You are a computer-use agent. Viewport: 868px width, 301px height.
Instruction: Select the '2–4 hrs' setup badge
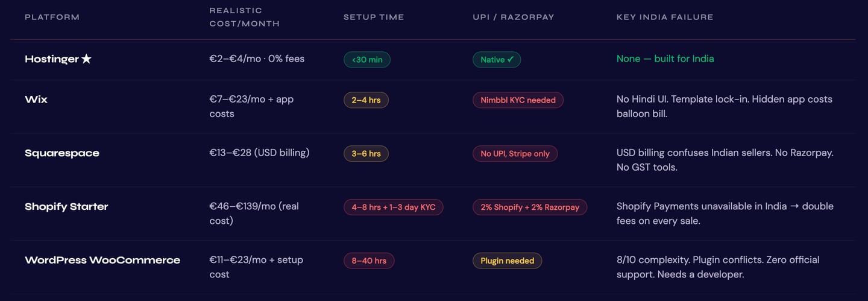tap(366, 100)
